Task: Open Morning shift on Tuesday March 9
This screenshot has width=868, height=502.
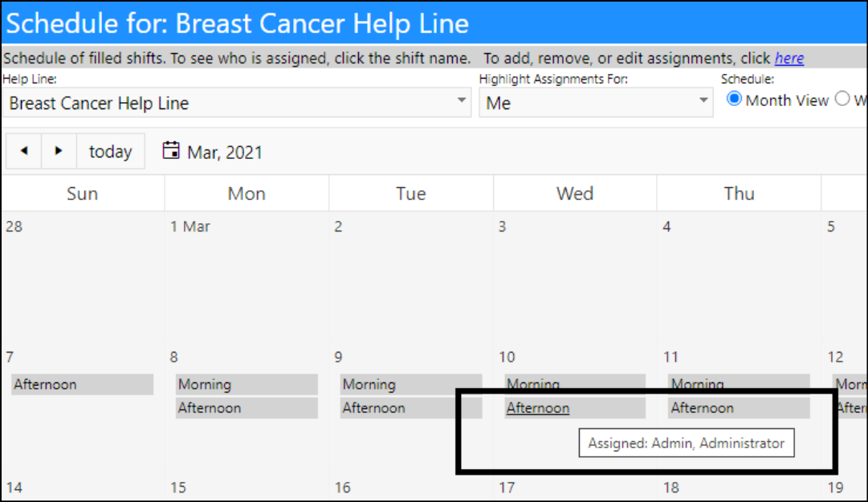Action: coord(411,384)
